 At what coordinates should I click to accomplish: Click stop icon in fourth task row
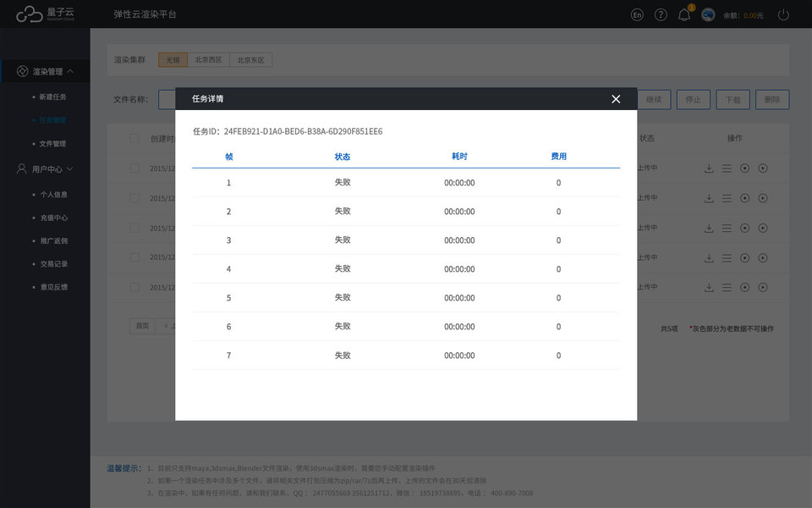pyautogui.click(x=744, y=257)
